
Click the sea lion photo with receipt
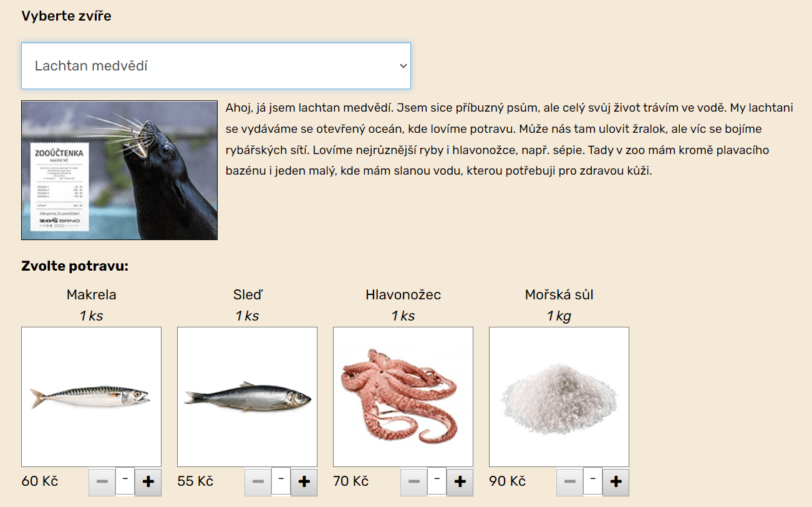119,170
